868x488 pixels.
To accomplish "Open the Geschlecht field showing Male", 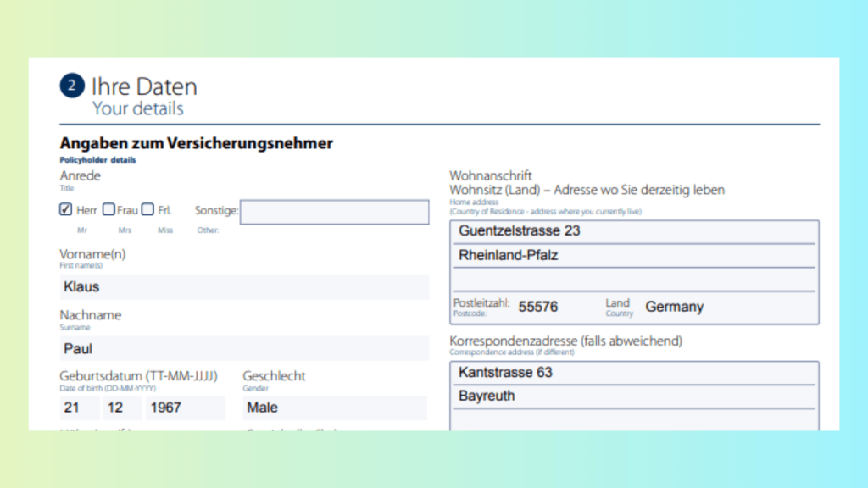I will 334,408.
